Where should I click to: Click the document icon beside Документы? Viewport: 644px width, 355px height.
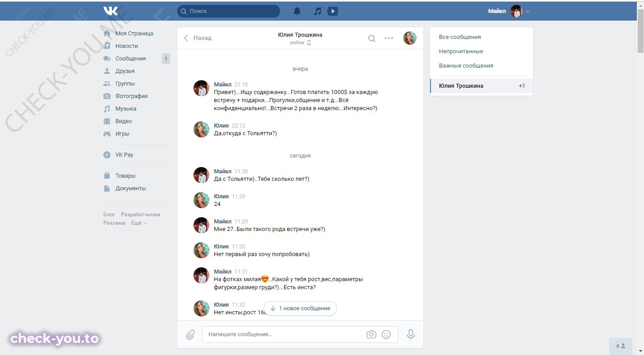tap(107, 188)
